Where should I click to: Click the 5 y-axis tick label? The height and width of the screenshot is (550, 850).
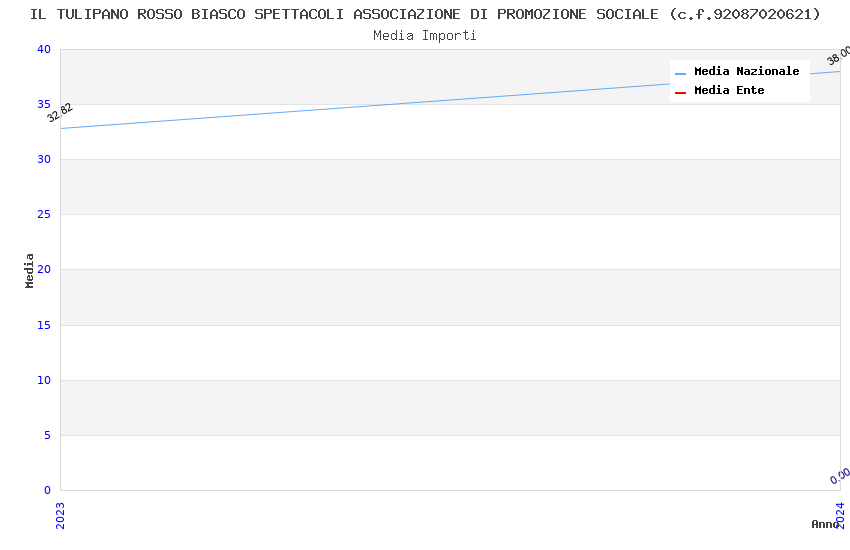tap(46, 435)
